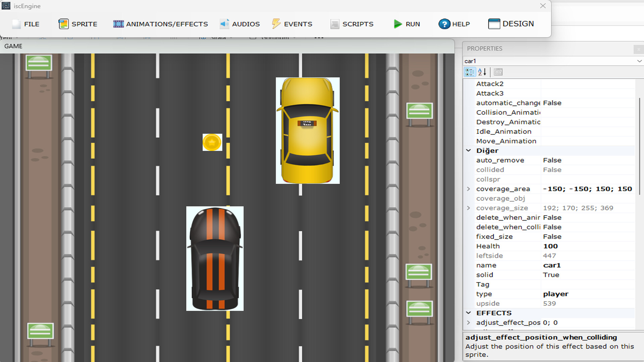Select the GAME tab

13,46
